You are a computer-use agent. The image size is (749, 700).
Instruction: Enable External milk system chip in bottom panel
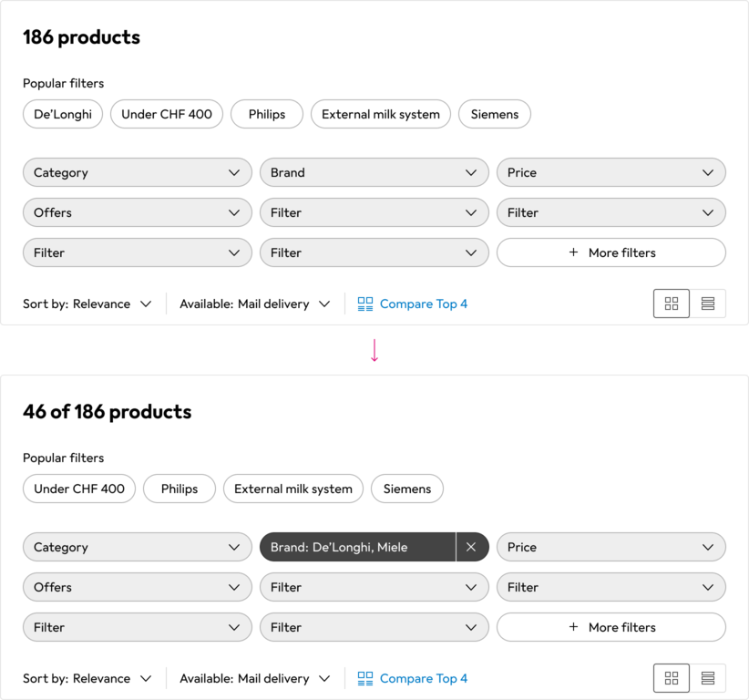point(293,489)
